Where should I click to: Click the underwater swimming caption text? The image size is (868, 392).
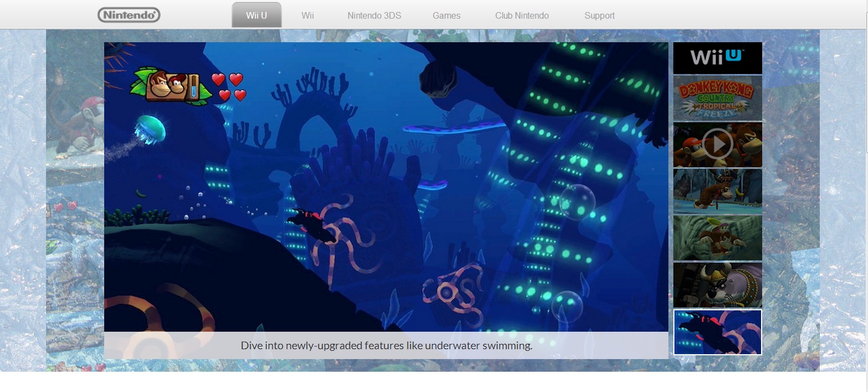[386, 346]
